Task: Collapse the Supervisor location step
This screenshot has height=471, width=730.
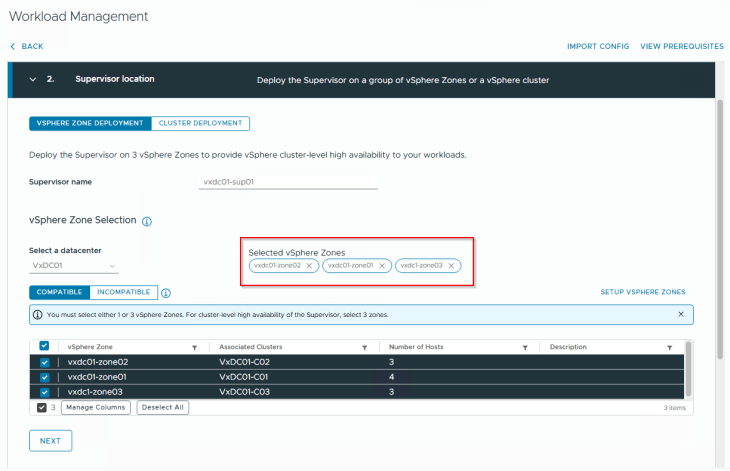Action: [32, 79]
